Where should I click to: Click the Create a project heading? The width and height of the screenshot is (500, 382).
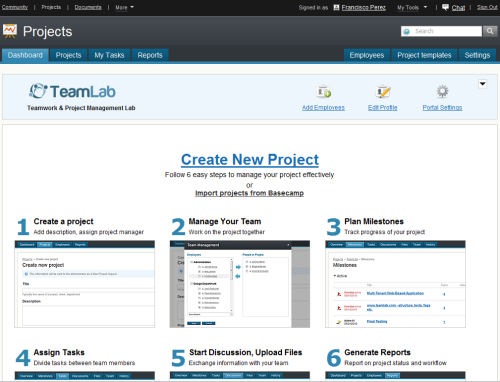(x=63, y=221)
